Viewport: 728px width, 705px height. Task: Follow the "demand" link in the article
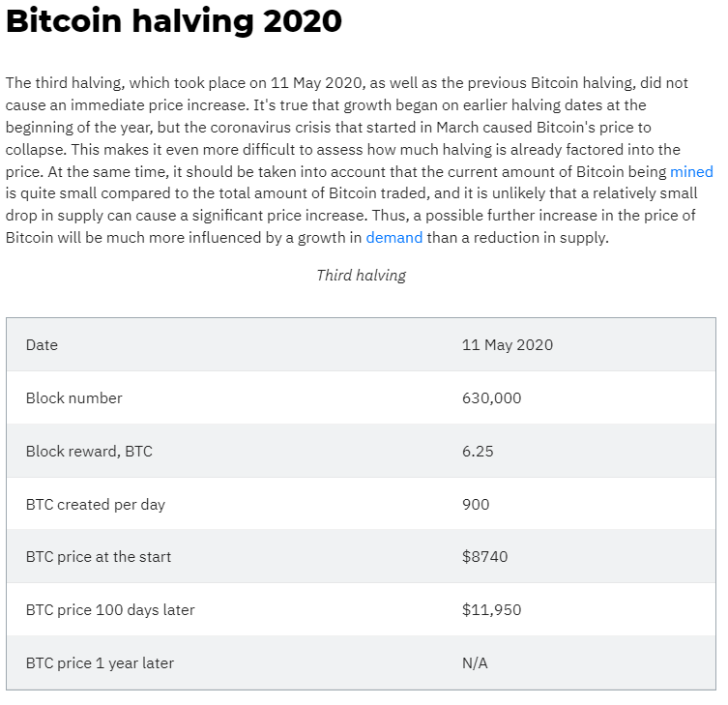pyautogui.click(x=393, y=237)
